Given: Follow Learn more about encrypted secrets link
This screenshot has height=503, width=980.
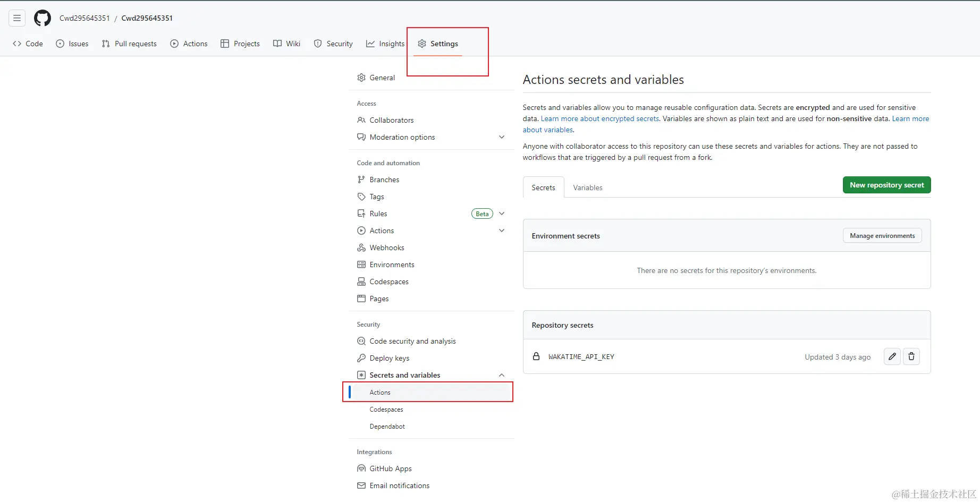Looking at the screenshot, I should [x=600, y=118].
